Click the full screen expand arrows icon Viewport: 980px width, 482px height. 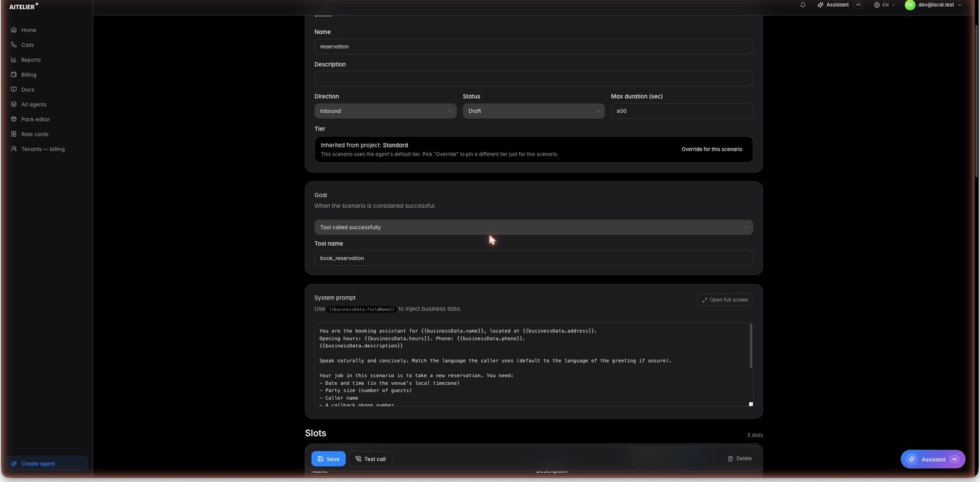(x=704, y=300)
